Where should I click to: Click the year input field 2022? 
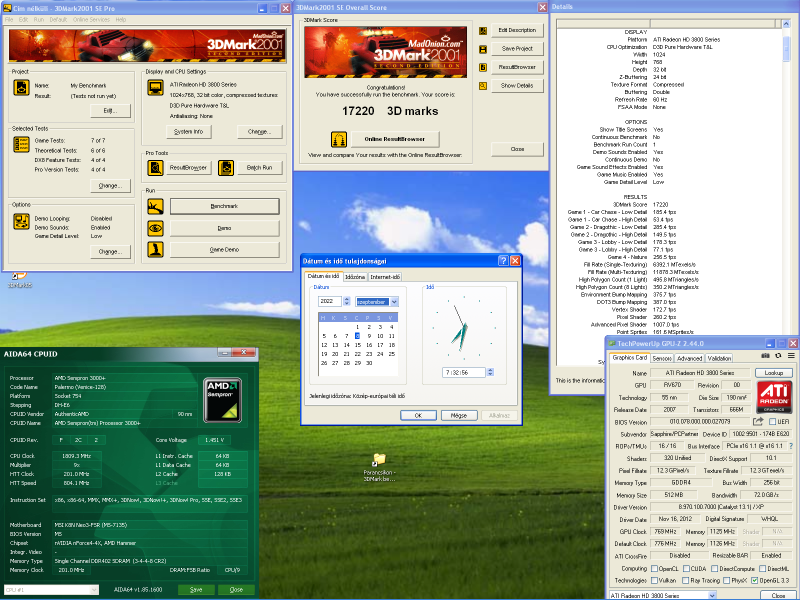point(330,302)
